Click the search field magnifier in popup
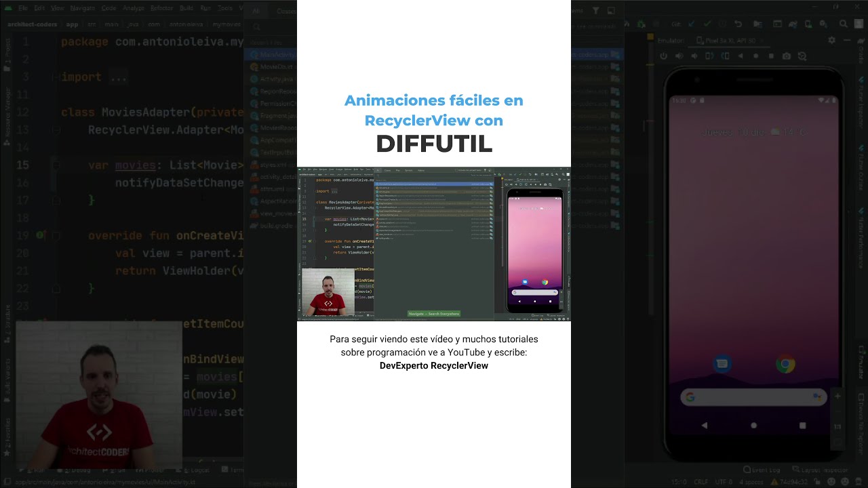868x488 pixels. (256, 27)
